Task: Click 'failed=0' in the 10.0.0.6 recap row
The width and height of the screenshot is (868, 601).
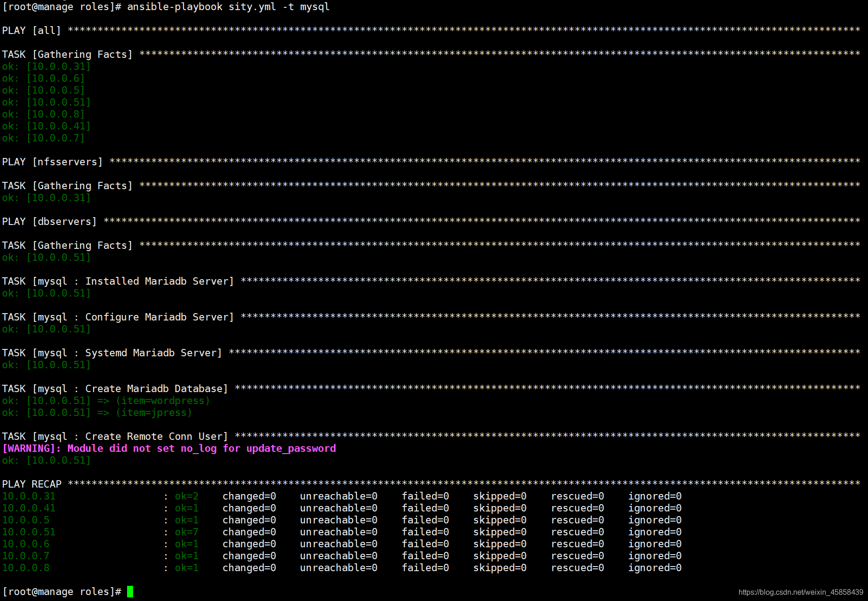Action: tap(425, 544)
